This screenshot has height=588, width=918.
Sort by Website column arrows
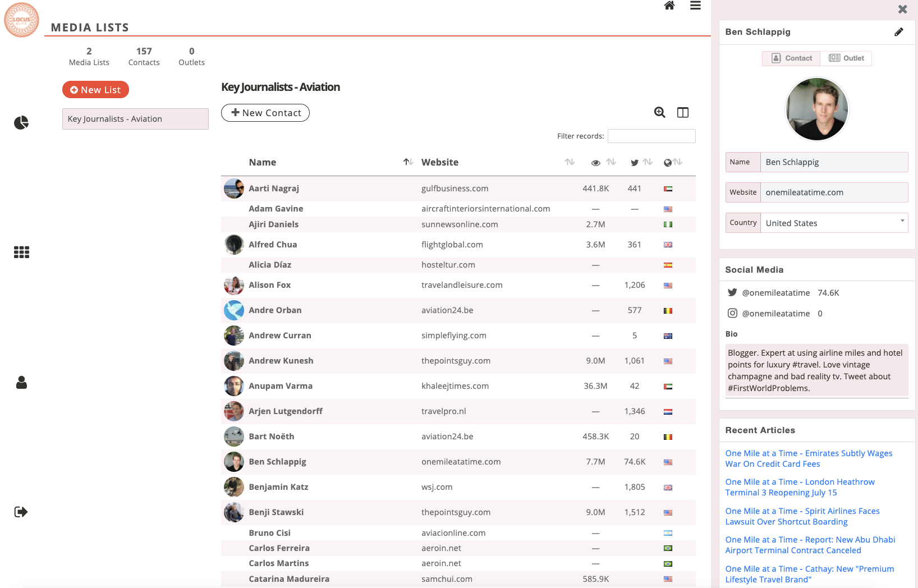570,162
